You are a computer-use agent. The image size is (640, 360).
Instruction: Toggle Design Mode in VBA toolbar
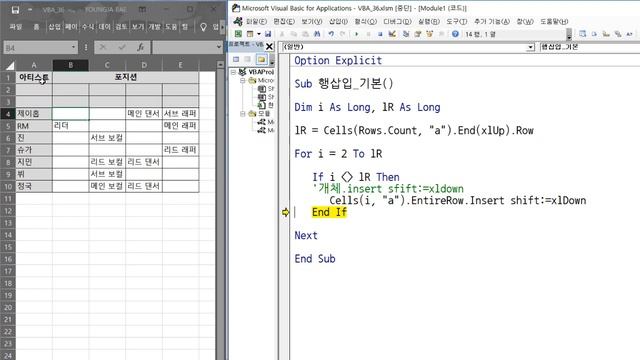tap(392, 34)
